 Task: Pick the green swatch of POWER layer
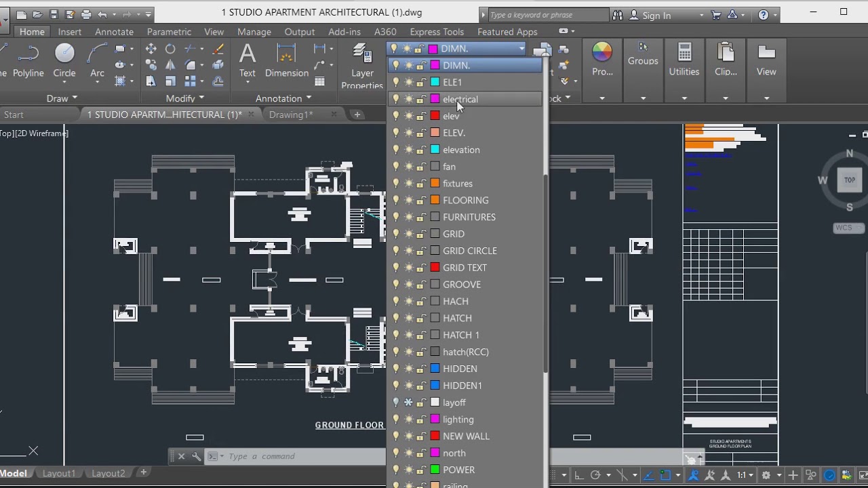click(435, 470)
